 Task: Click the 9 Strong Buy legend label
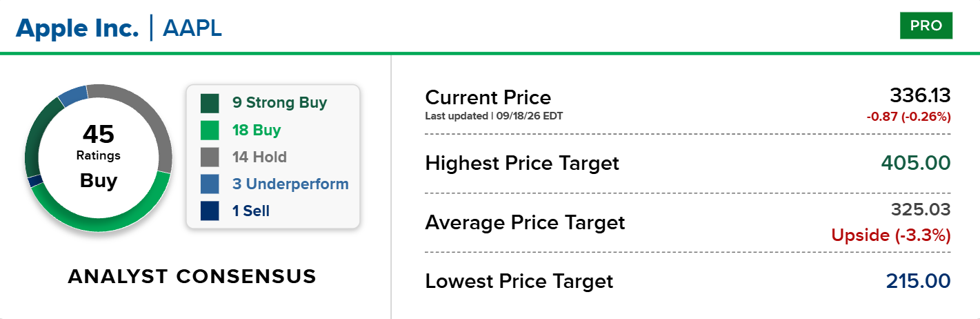click(x=279, y=104)
